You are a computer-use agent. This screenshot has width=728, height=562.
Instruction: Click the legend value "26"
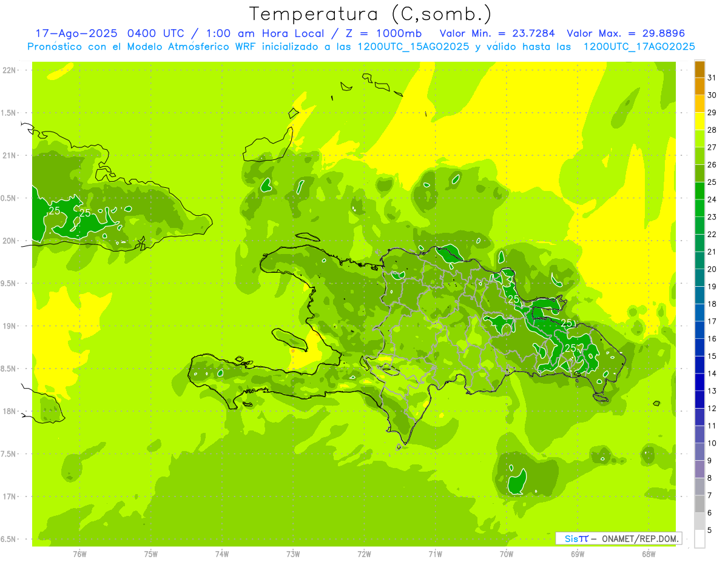712,165
